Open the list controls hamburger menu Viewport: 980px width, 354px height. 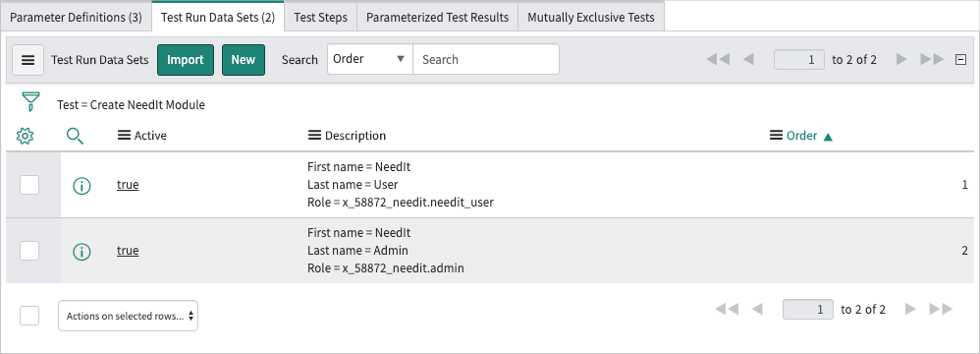point(28,60)
